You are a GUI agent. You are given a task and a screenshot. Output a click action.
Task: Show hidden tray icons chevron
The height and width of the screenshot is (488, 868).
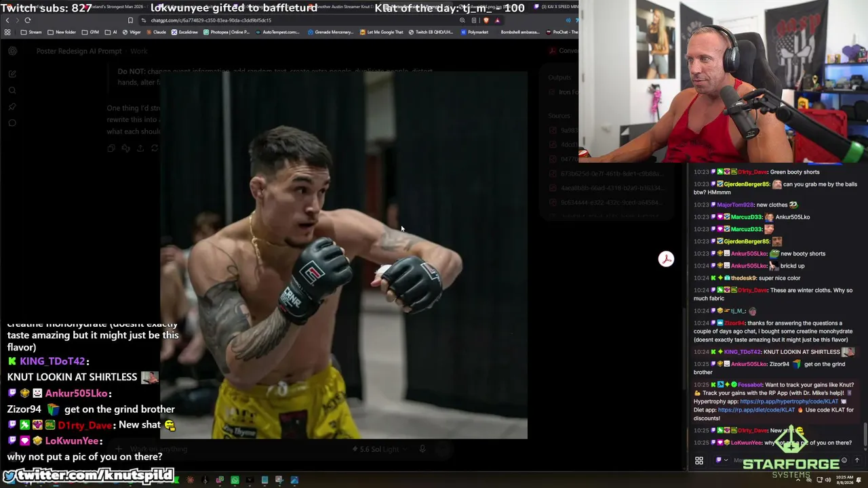(x=799, y=481)
